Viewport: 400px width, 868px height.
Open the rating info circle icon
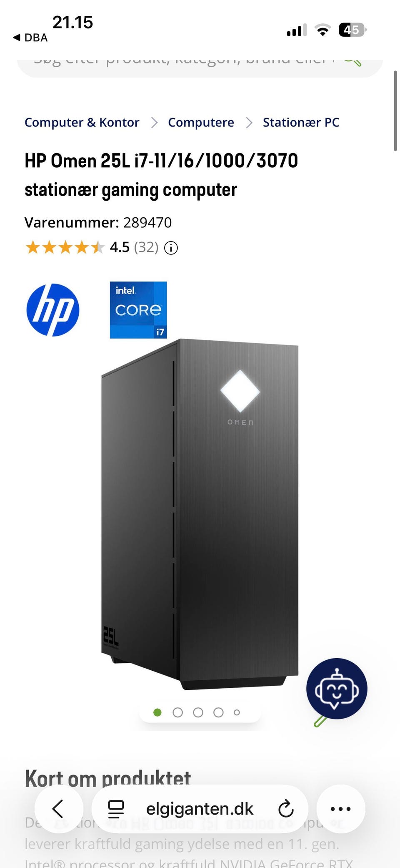coord(171,248)
